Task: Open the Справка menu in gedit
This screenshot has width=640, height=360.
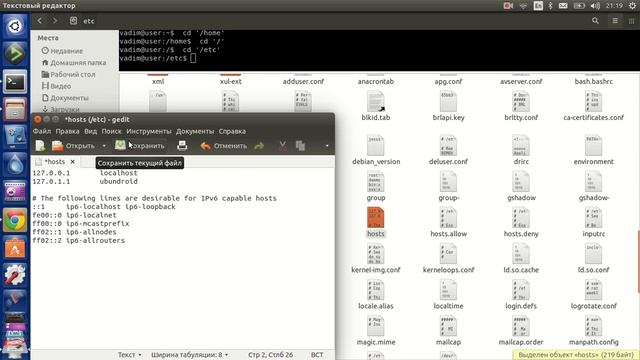Action: [x=232, y=131]
